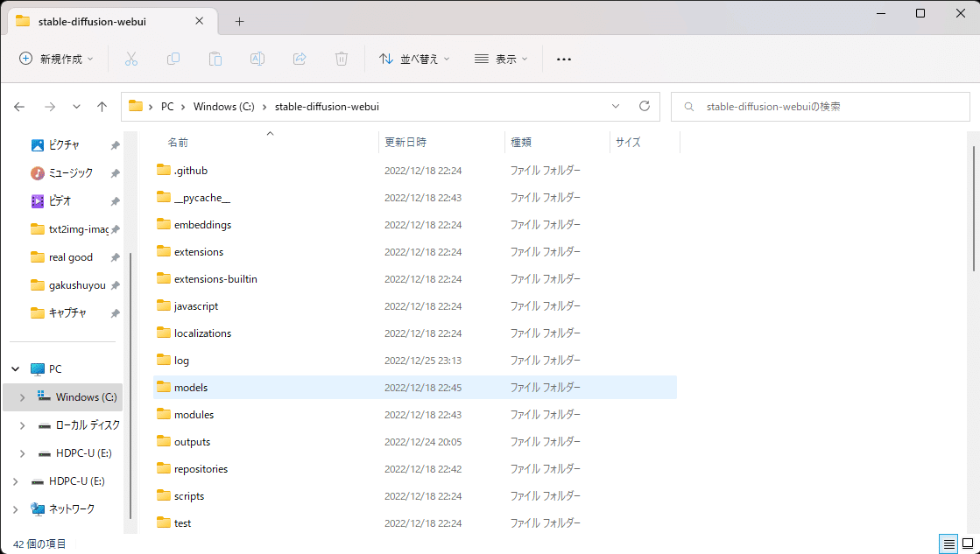Click the Copy icon in toolbar

coord(173,59)
